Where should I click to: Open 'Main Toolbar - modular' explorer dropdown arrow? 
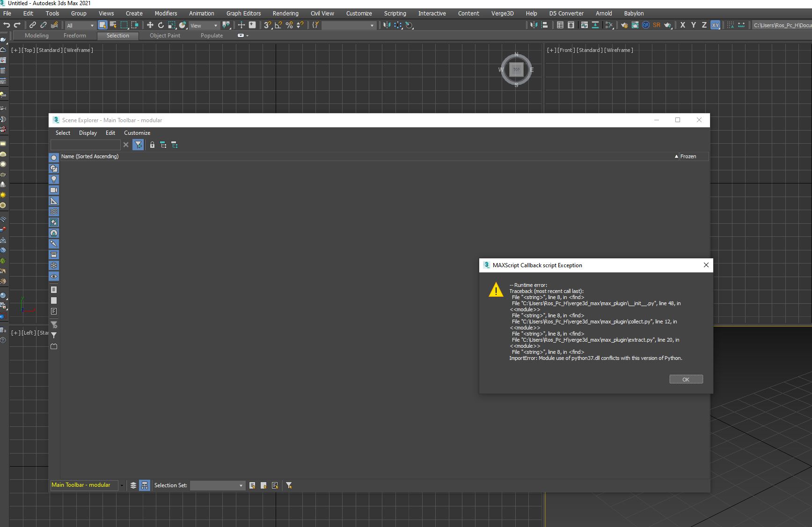tap(122, 485)
